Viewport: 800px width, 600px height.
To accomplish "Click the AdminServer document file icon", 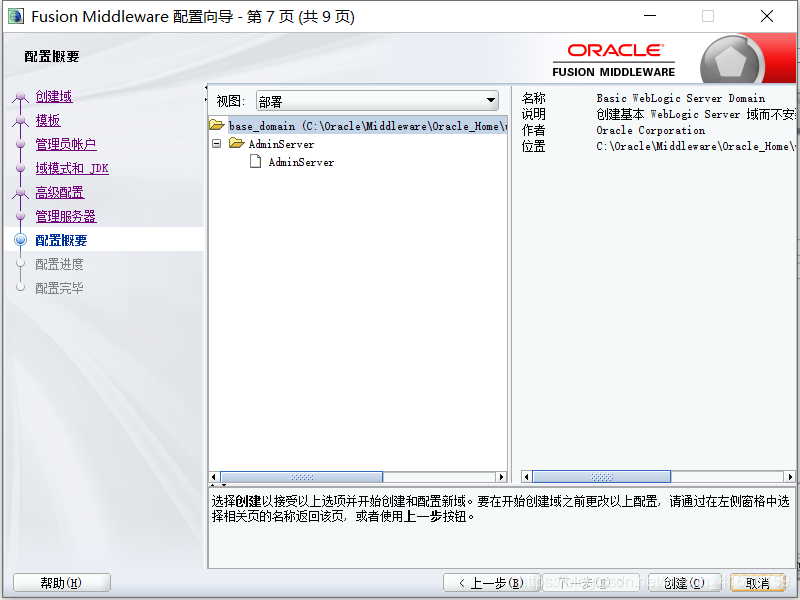I will pos(256,162).
